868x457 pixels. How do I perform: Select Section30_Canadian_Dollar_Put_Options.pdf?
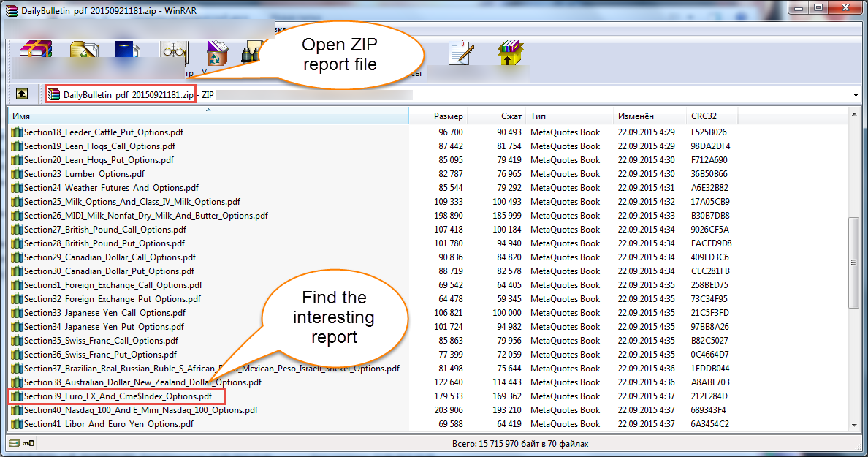(x=109, y=271)
